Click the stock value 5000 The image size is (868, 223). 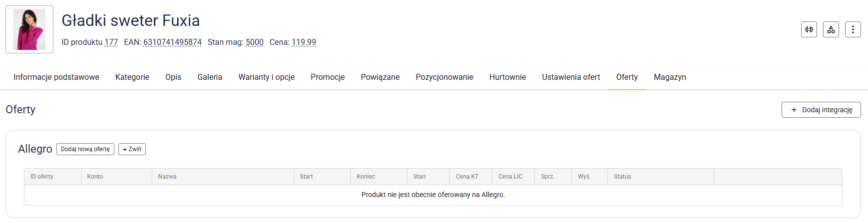[254, 42]
